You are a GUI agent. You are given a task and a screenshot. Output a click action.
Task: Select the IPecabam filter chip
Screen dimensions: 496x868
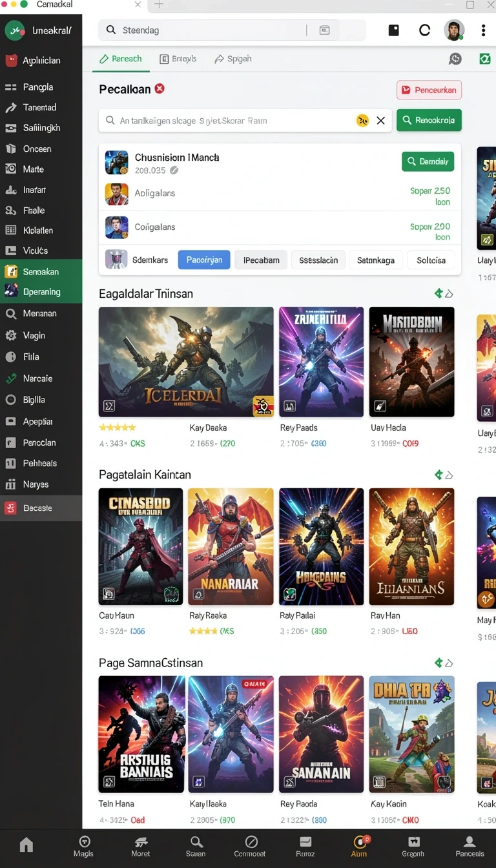click(261, 260)
